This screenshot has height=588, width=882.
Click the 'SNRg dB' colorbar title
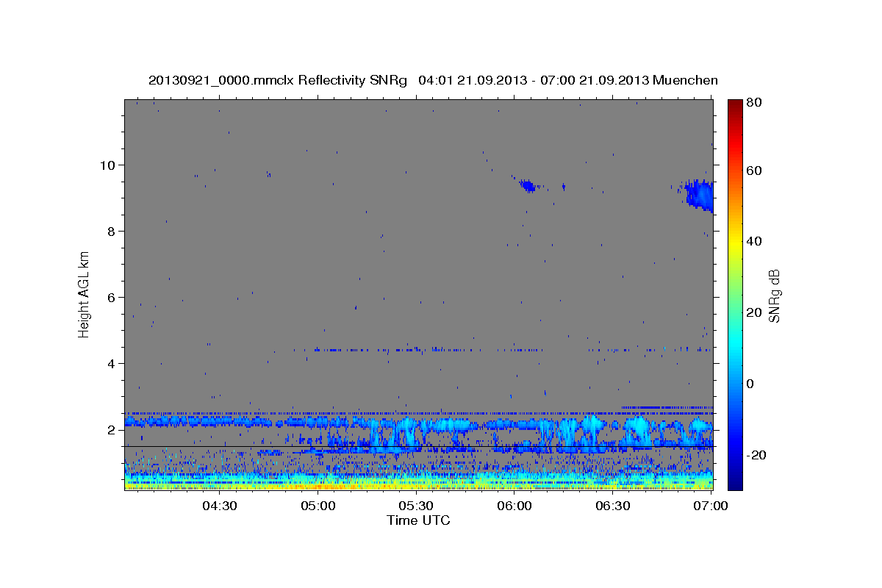point(774,295)
